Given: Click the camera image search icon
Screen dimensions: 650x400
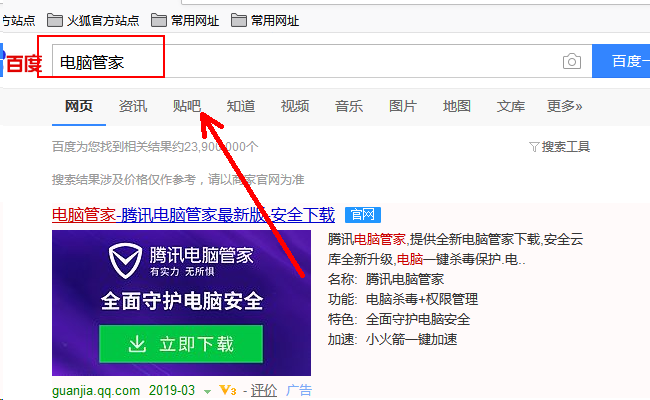Looking at the screenshot, I should click(572, 61).
